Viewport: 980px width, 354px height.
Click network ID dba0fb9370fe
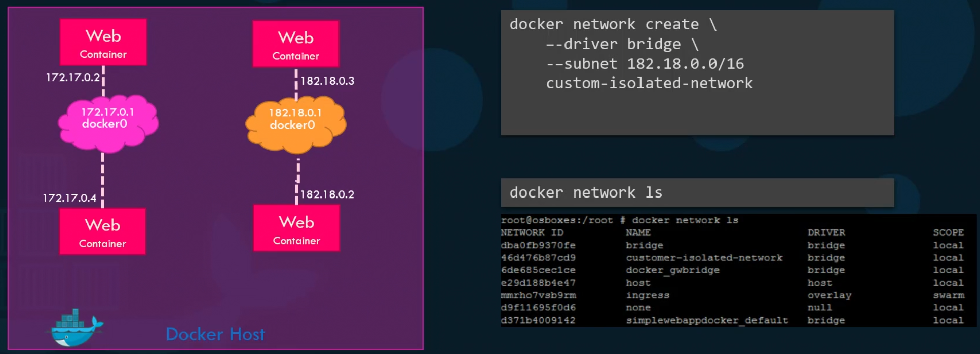pos(538,245)
